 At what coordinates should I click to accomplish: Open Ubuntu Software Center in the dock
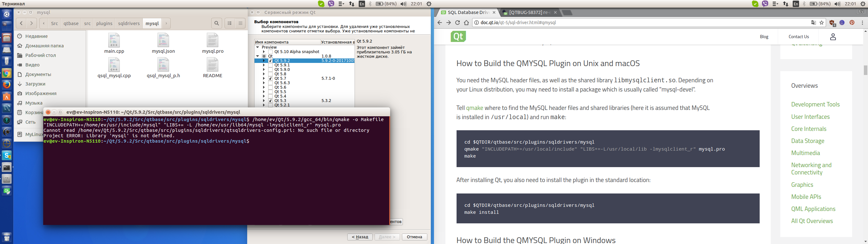tap(6, 97)
